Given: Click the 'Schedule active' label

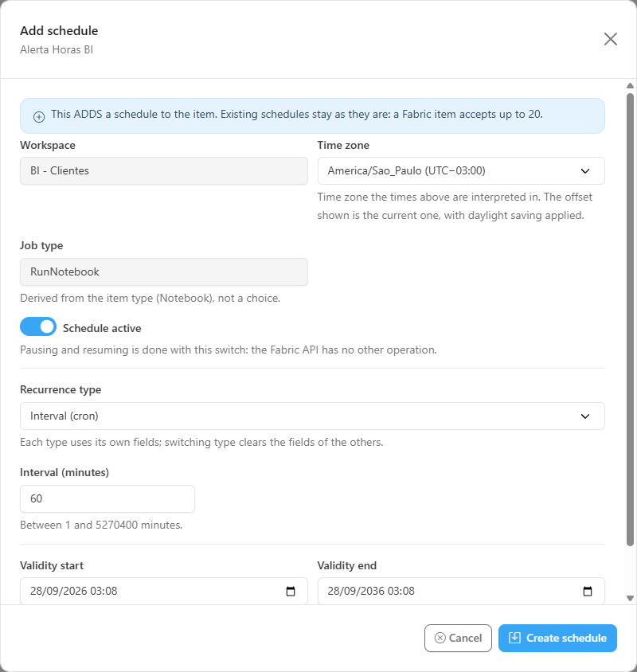Looking at the screenshot, I should [102, 328].
